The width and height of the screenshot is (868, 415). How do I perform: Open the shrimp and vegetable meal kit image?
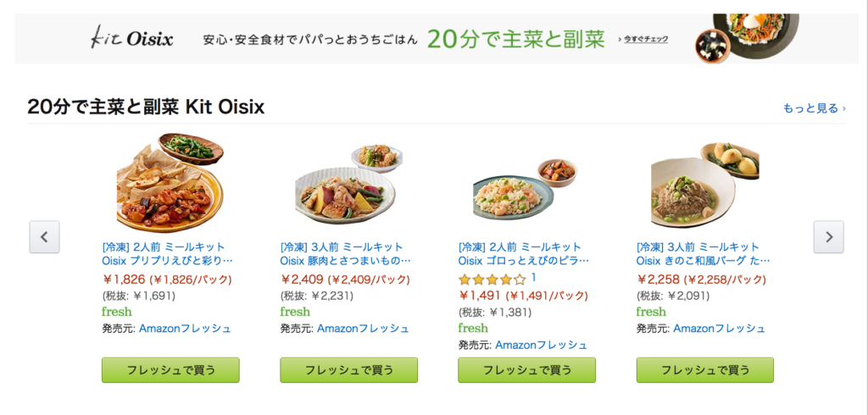170,183
